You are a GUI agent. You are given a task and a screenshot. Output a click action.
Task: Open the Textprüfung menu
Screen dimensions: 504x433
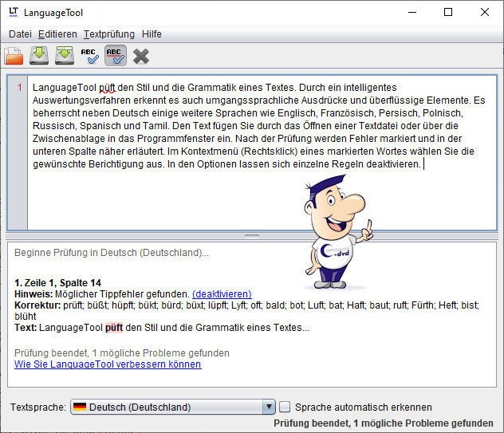click(109, 34)
